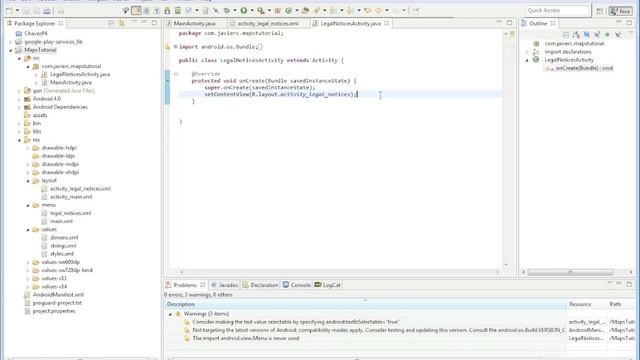Image resolution: width=640 pixels, height=360 pixels.
Task: Close the Problems view tab
Action: tap(202, 285)
